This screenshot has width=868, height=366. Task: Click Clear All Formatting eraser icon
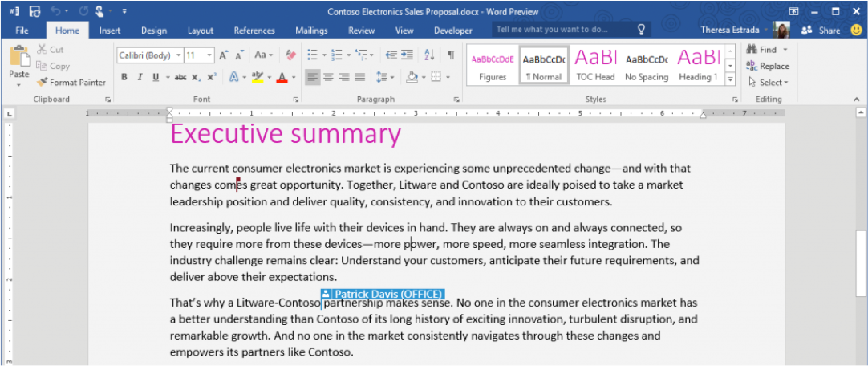[x=290, y=55]
